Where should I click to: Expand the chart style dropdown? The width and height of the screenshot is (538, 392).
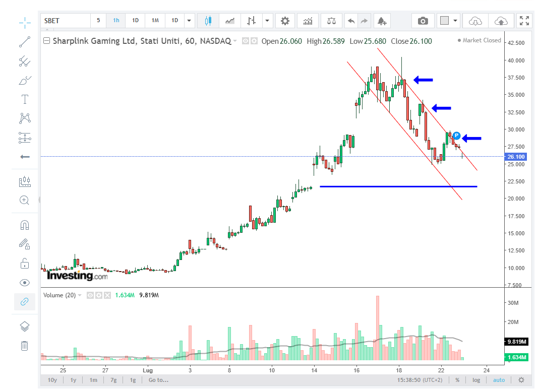tap(267, 21)
